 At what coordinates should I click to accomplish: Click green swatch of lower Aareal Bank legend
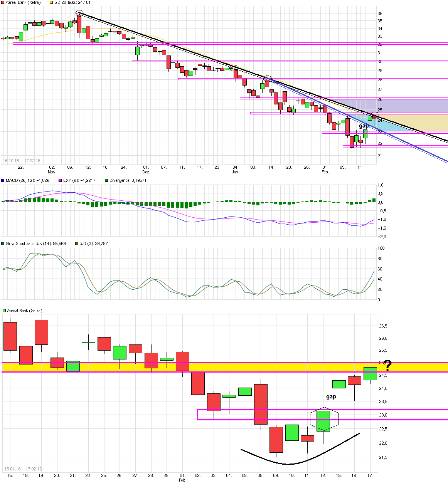click(5, 311)
